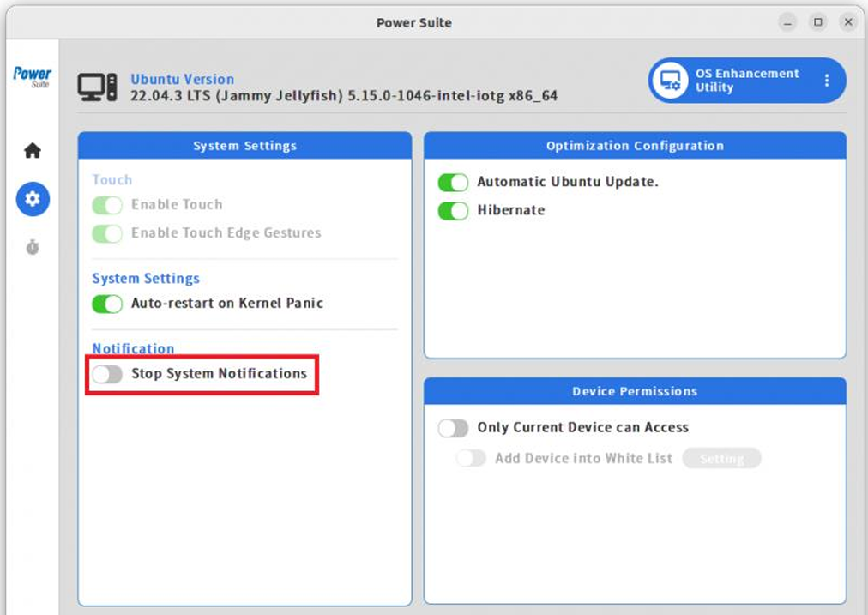Click the Ubuntu Version heading

point(182,79)
